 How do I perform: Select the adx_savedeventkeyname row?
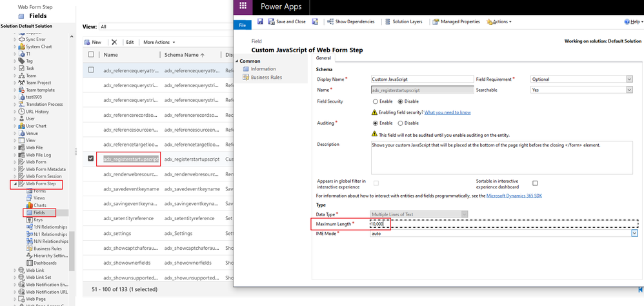[157, 189]
